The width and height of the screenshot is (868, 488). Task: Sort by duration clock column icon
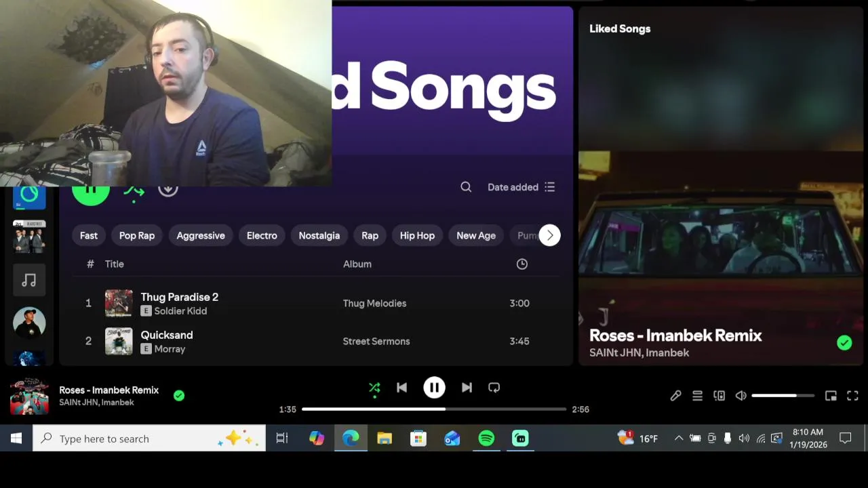coord(522,264)
